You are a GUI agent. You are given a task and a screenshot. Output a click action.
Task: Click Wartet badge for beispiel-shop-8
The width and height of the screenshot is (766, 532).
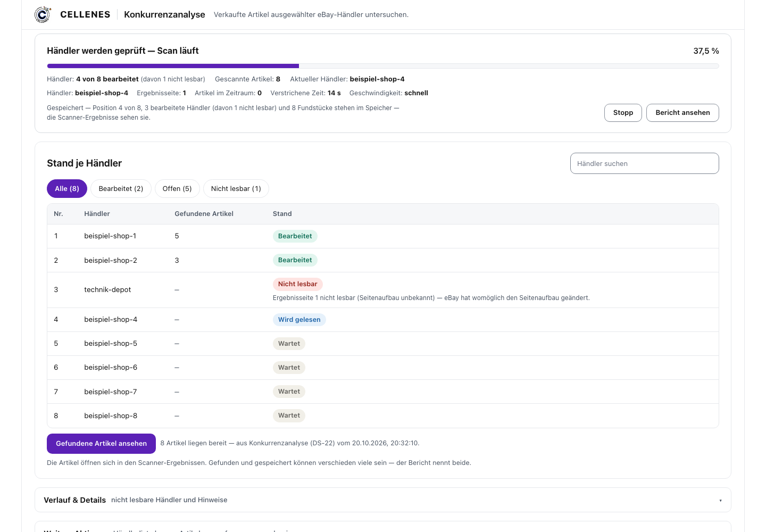point(289,415)
